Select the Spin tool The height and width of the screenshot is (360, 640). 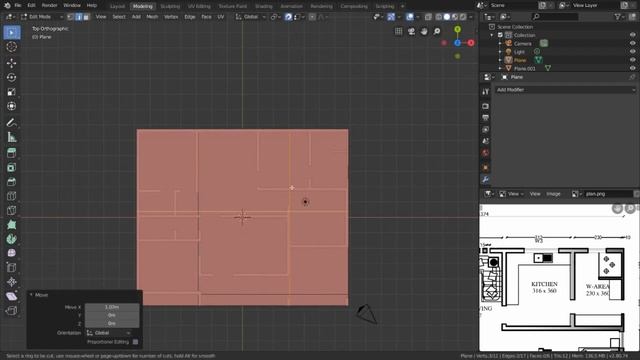point(11,239)
